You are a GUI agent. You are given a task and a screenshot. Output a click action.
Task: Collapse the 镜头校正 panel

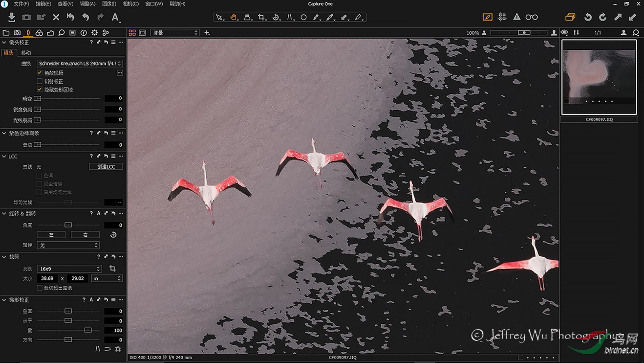4,43
